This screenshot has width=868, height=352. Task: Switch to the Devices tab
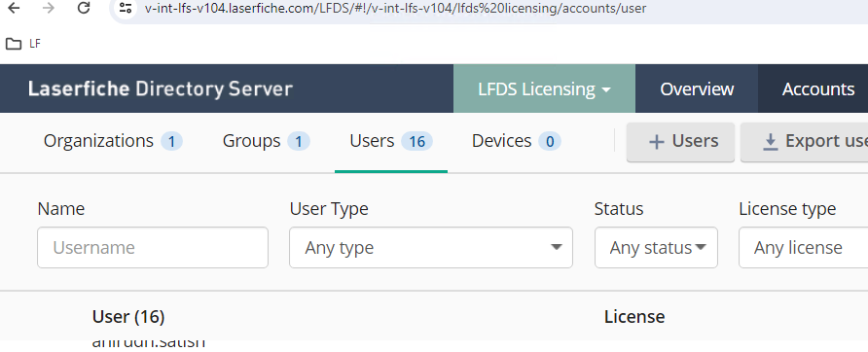tap(516, 142)
